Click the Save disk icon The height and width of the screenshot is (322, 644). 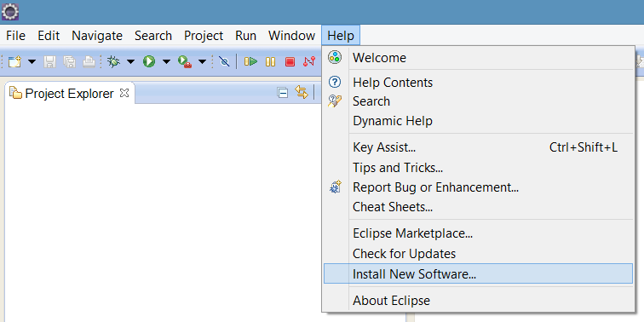pyautogui.click(x=49, y=62)
